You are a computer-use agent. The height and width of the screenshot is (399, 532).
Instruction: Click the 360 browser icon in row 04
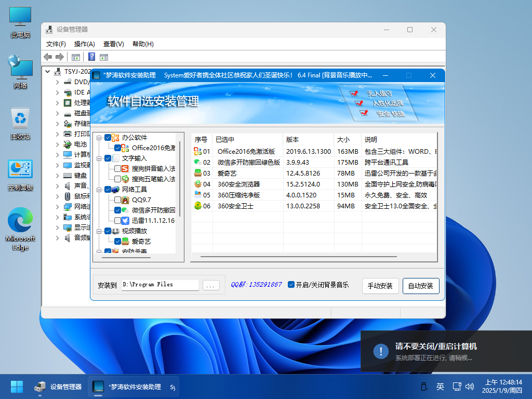point(197,184)
